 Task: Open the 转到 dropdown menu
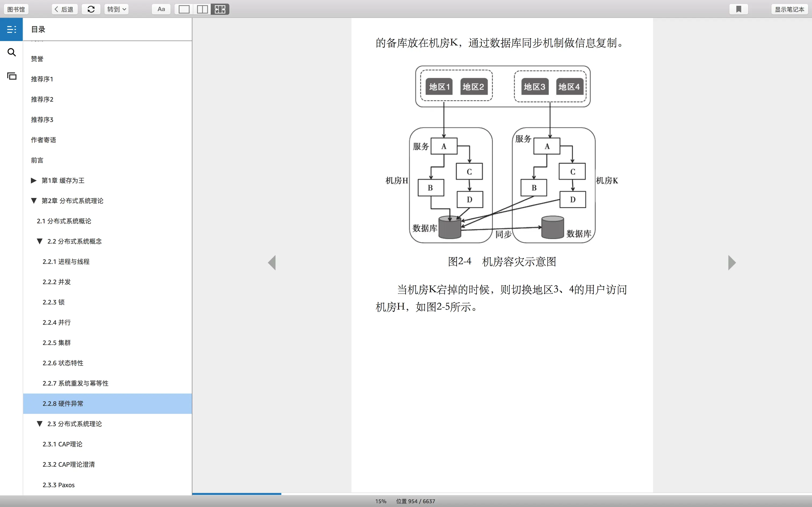click(x=117, y=9)
